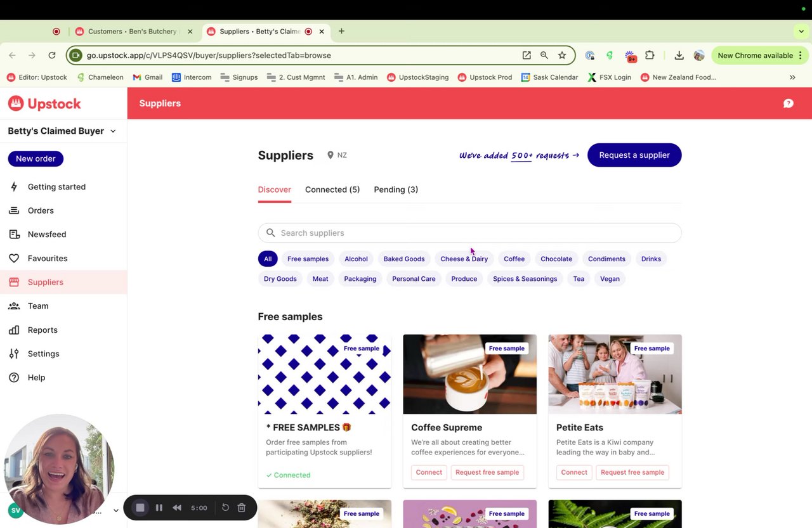Delete the recording with trash icon

click(242, 508)
